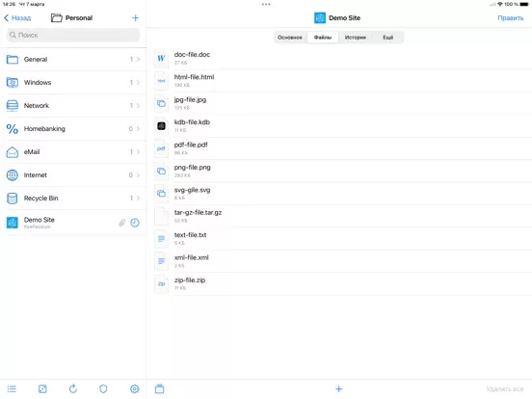Click the Demo Site entry icon in sidebar

click(13, 223)
